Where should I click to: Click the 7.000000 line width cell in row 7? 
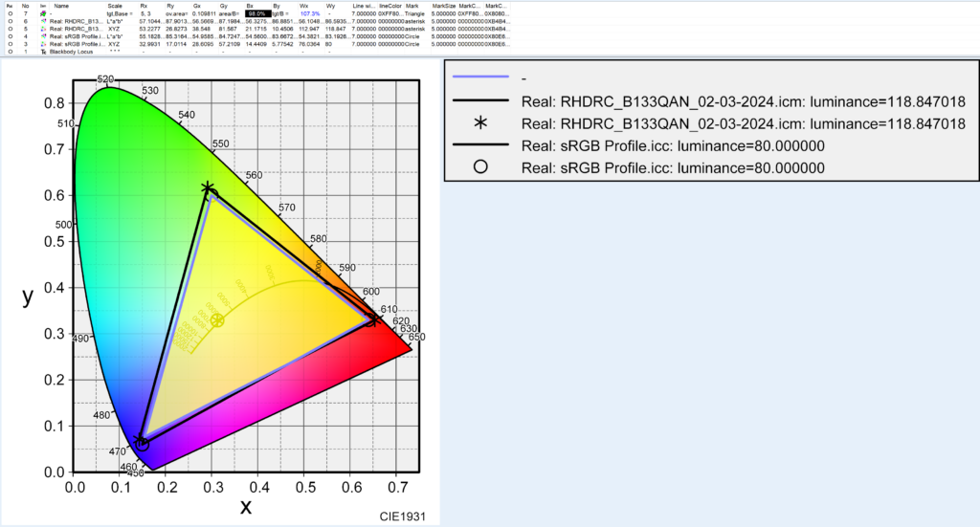(x=364, y=13)
